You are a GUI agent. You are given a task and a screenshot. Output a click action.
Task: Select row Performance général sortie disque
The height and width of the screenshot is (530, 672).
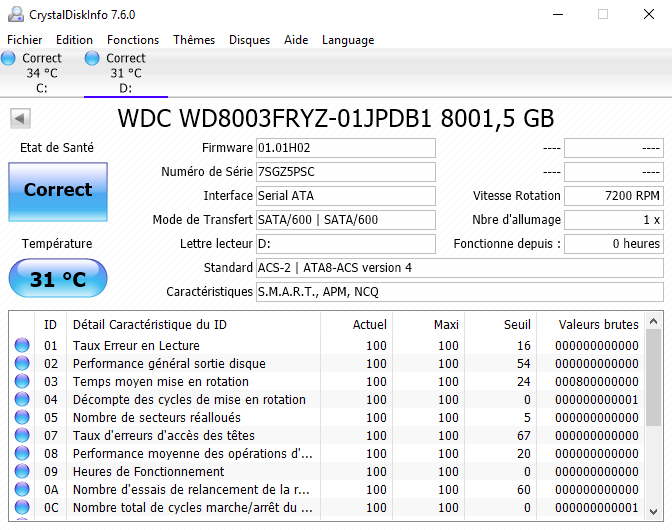tap(327, 363)
